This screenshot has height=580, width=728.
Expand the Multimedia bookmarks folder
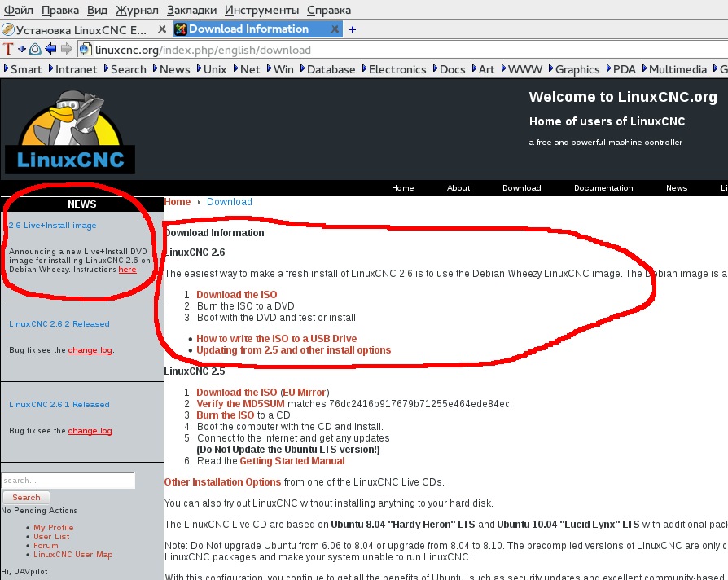(674, 69)
